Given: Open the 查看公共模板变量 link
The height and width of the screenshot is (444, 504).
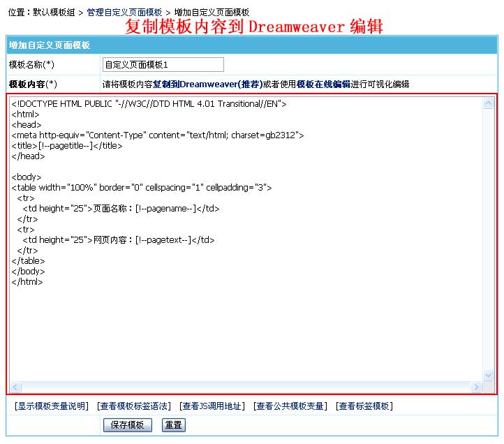Looking at the screenshot, I should click(290, 406).
